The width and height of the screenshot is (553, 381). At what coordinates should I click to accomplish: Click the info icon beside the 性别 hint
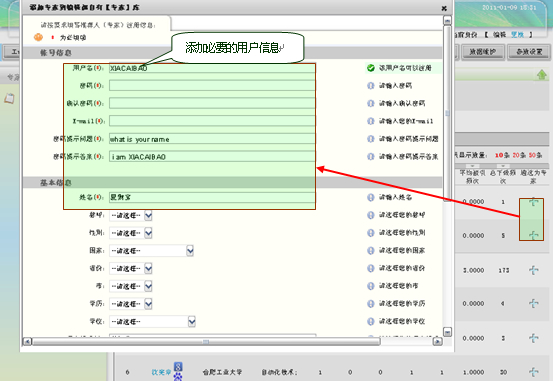(370, 233)
